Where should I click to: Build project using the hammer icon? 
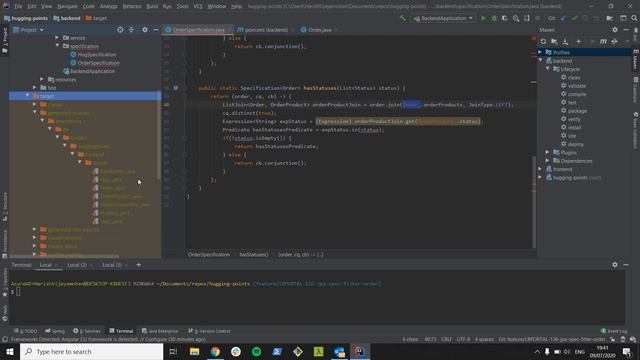coord(403,18)
